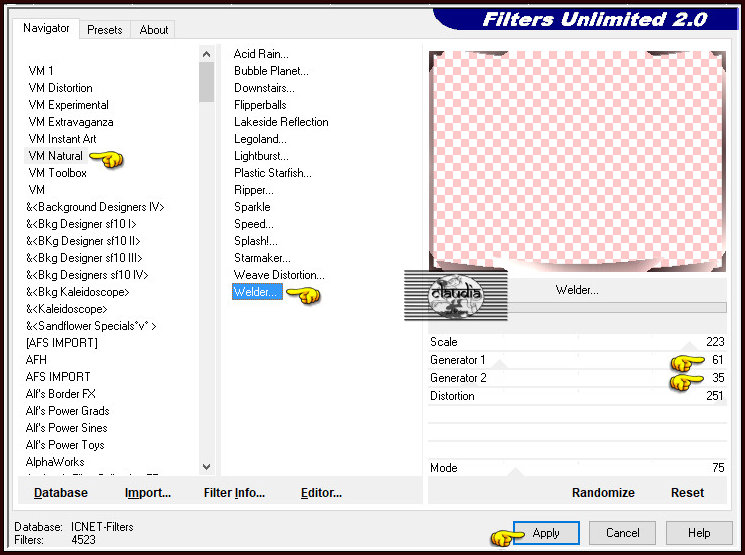The width and height of the screenshot is (745, 555).
Task: Select AlphaWorks category
Action: pos(55,462)
